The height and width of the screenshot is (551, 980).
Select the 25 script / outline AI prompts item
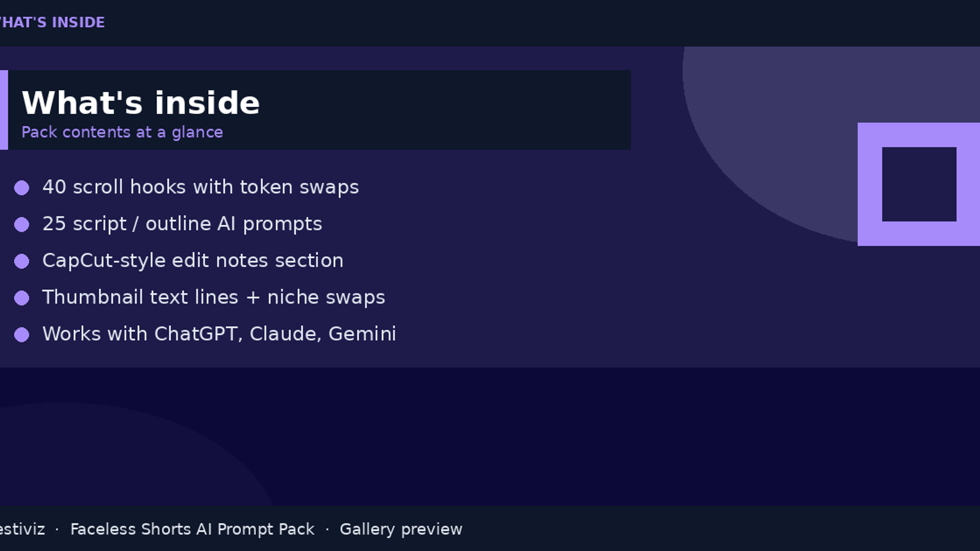pyautogui.click(x=182, y=224)
